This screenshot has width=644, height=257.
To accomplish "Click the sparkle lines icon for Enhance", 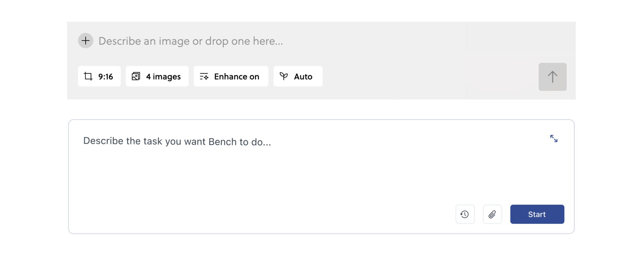I will (204, 76).
